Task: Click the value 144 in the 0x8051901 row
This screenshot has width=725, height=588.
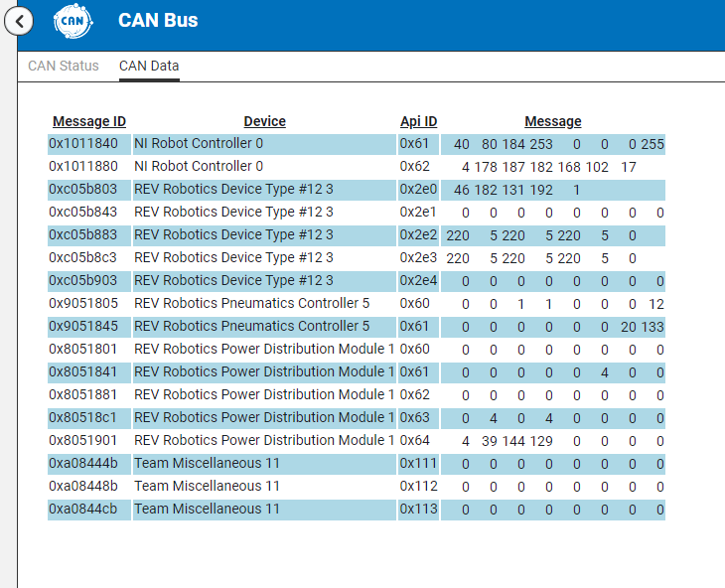Action: pos(513,442)
